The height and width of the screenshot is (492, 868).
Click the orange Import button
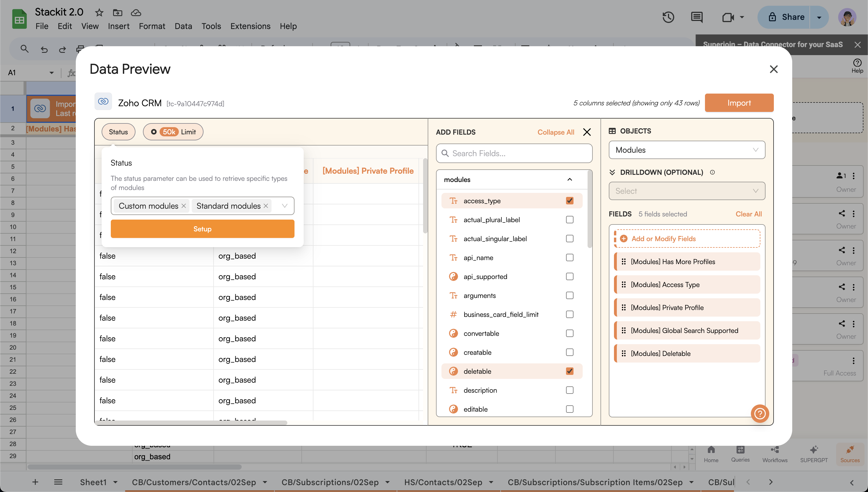pyautogui.click(x=739, y=103)
